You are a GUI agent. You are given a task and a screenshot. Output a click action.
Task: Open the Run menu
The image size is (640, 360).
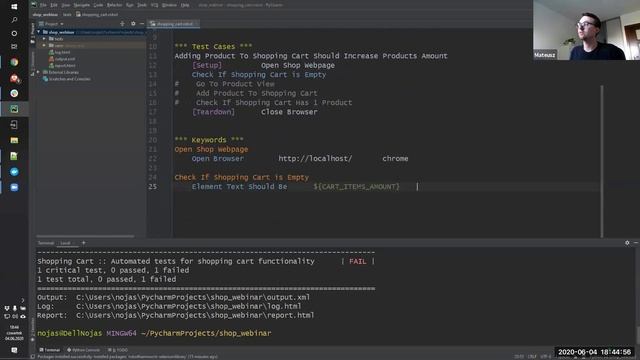(x=130, y=5)
